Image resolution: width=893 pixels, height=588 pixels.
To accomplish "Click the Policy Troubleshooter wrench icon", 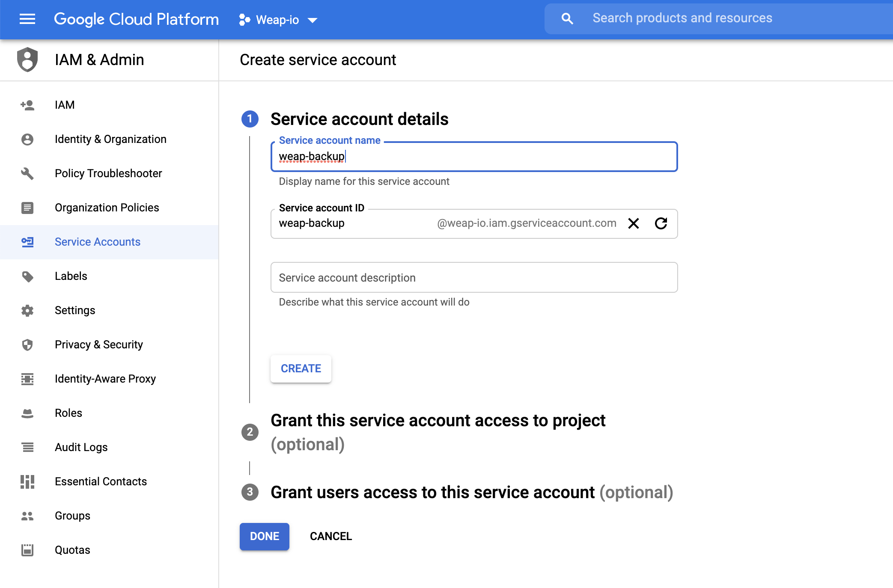I will tap(27, 173).
